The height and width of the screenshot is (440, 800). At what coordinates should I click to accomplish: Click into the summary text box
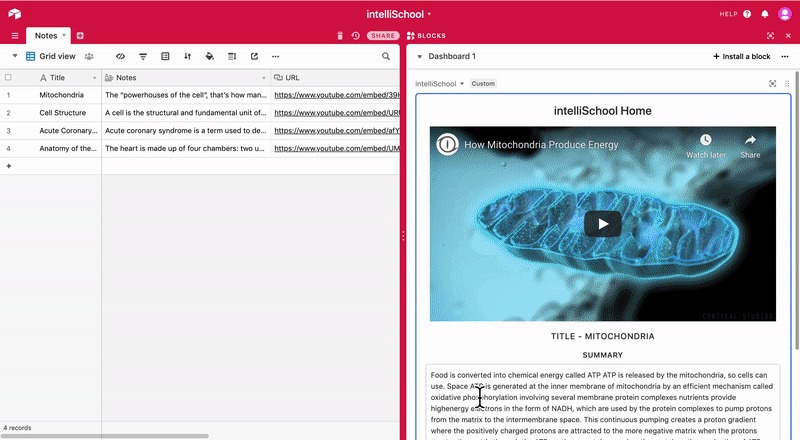[x=603, y=402]
